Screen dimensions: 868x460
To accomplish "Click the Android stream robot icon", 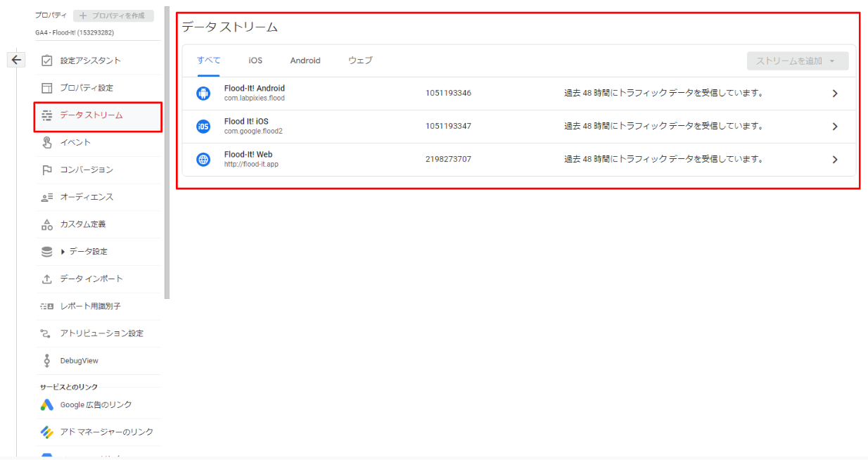I will 203,94.
